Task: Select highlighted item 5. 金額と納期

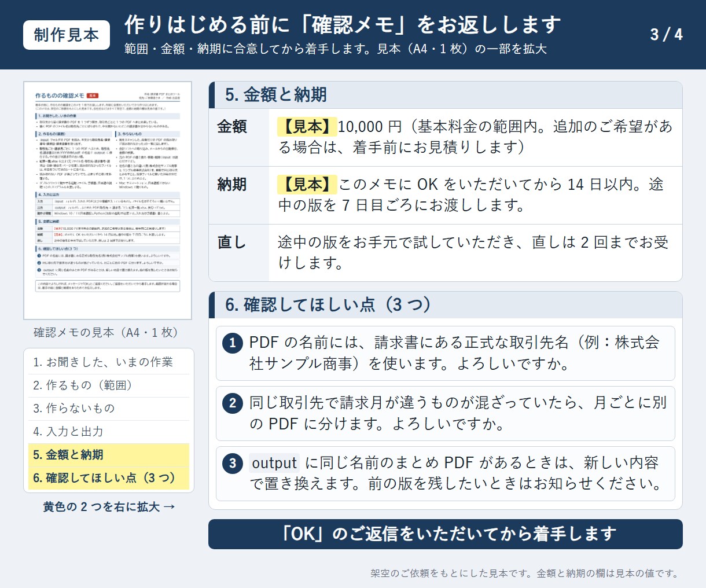Action: pos(109,455)
